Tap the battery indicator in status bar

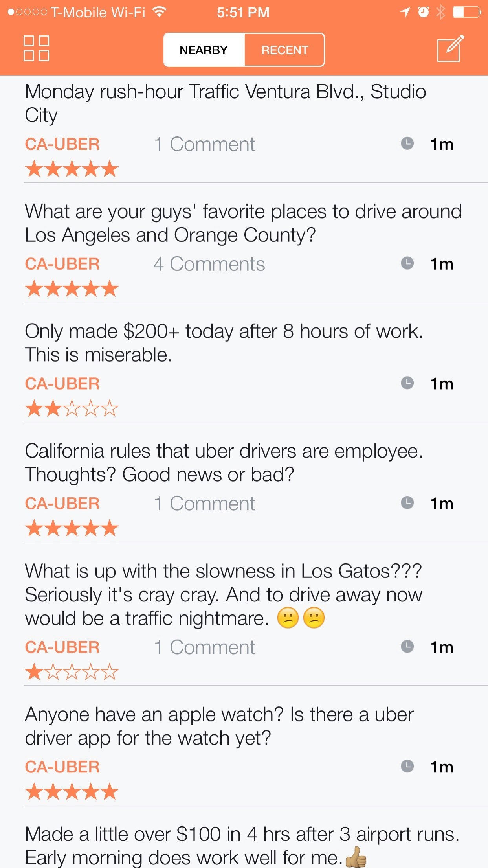(466, 12)
